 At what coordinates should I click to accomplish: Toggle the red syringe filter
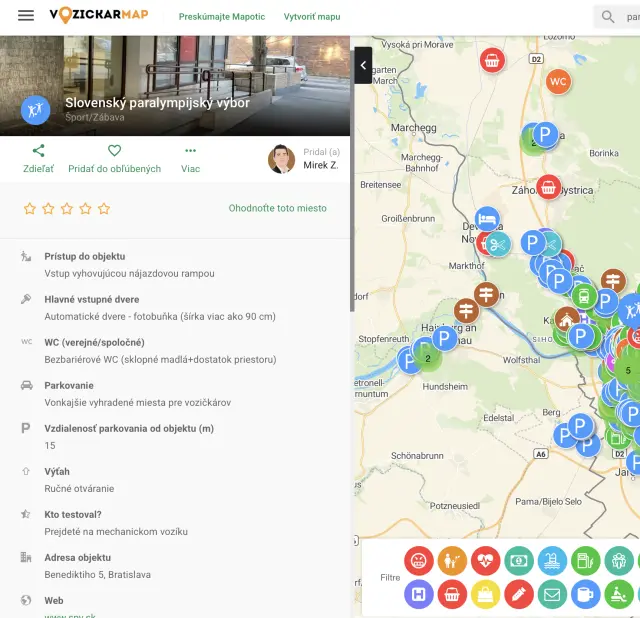pyautogui.click(x=519, y=594)
